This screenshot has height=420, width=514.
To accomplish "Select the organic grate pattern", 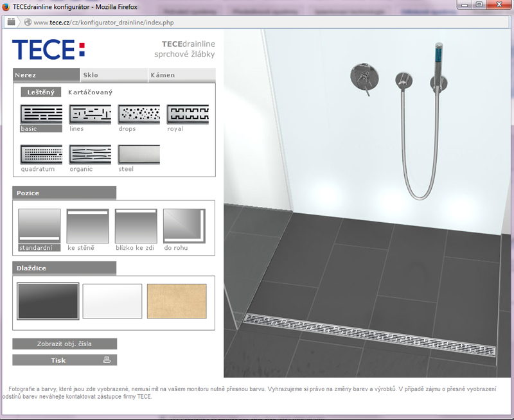I will click(90, 155).
